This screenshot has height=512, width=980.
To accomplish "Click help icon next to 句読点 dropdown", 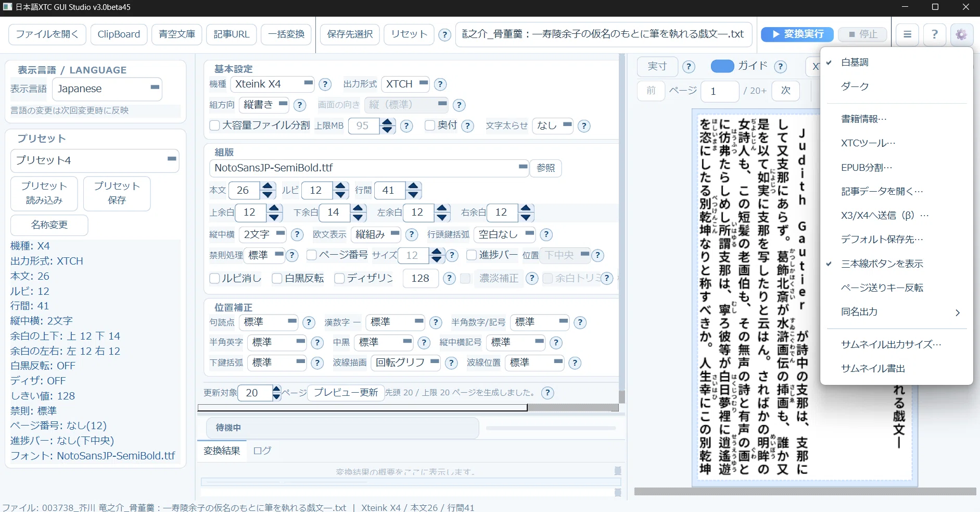I will tap(309, 323).
